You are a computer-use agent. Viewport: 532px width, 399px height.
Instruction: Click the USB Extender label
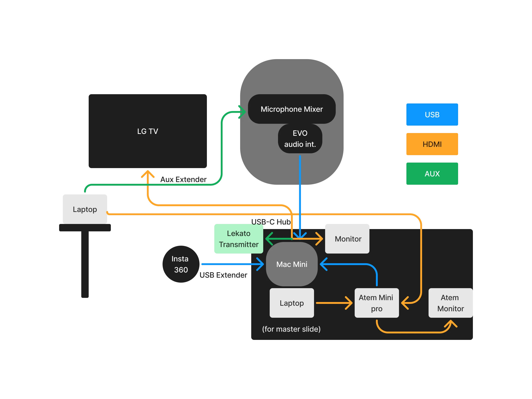(x=223, y=275)
